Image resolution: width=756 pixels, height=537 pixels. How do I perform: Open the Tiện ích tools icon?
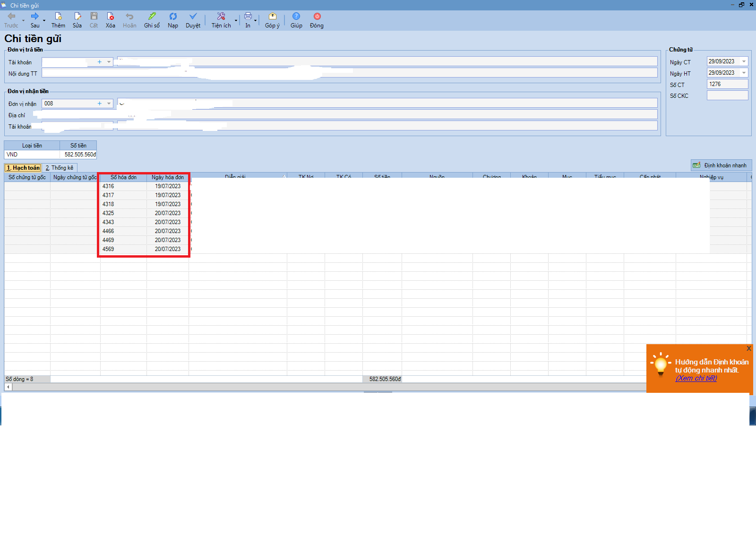click(221, 16)
